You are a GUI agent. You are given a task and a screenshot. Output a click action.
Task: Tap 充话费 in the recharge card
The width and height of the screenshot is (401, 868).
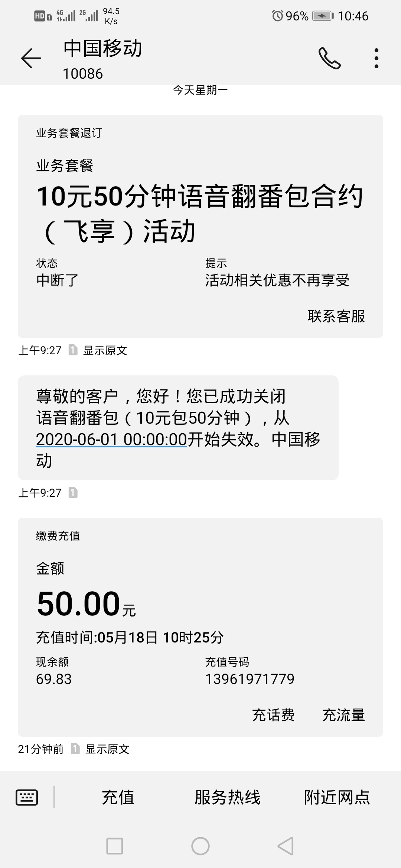[273, 715]
